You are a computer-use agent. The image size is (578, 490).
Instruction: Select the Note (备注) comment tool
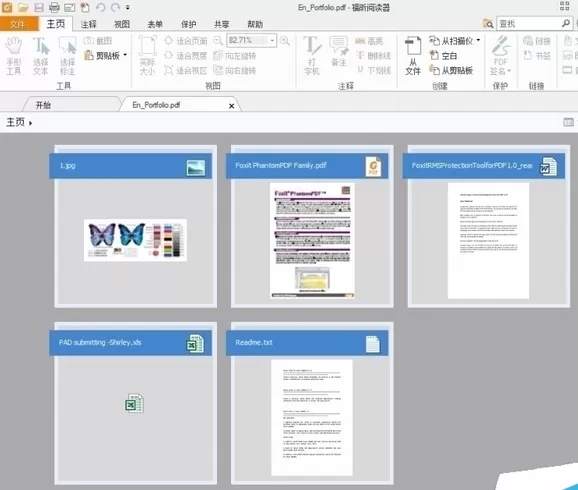coord(339,52)
